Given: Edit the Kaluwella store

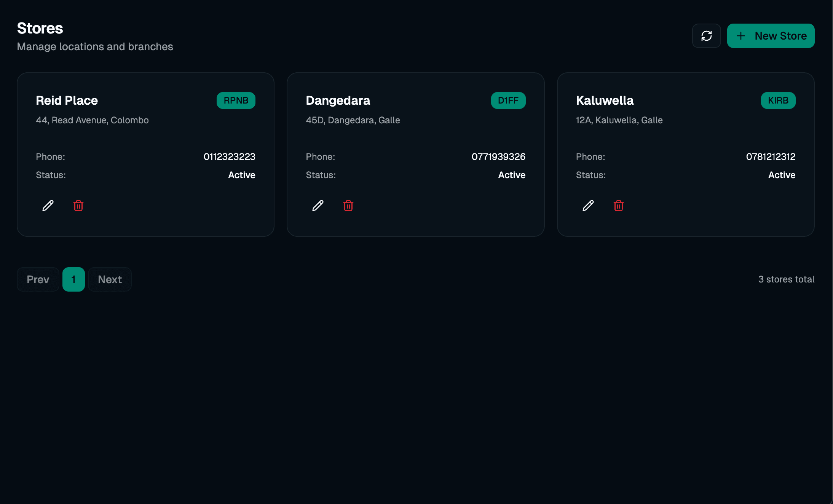Looking at the screenshot, I should 588,206.
